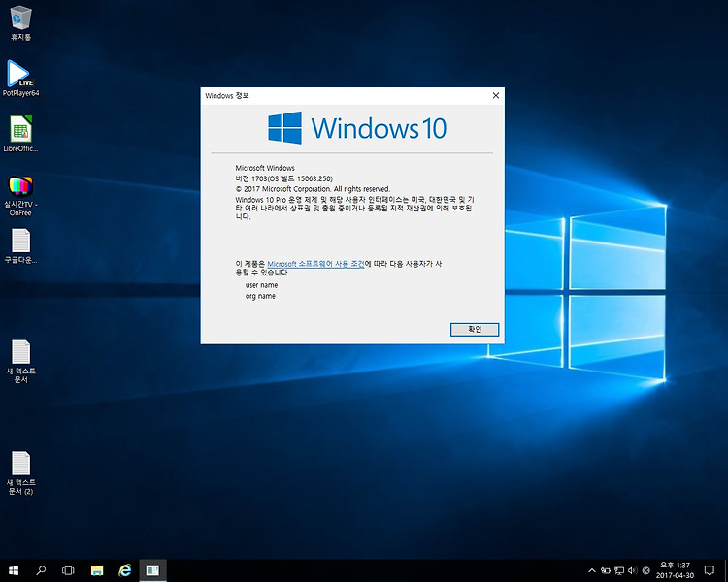Select the 실시간TV - OnFree desktop icon
Image resolution: width=728 pixels, height=582 pixels.
pyautogui.click(x=21, y=196)
